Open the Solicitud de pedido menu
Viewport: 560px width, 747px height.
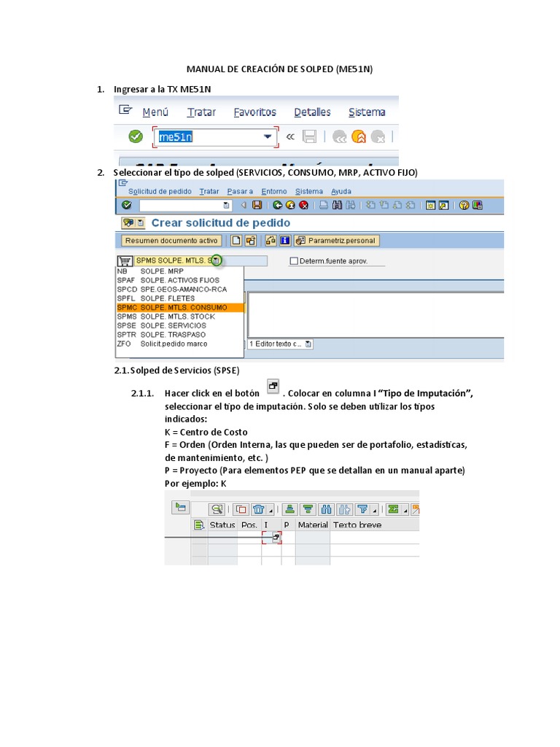(160, 192)
